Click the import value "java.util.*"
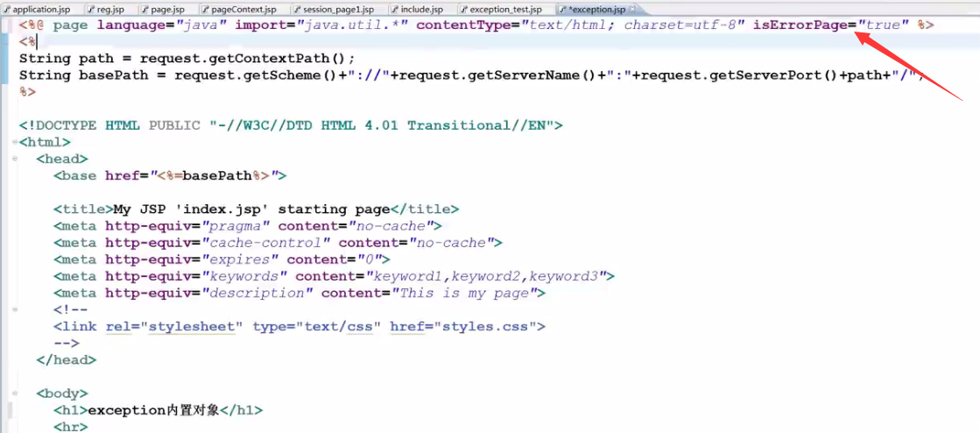 pyautogui.click(x=352, y=25)
